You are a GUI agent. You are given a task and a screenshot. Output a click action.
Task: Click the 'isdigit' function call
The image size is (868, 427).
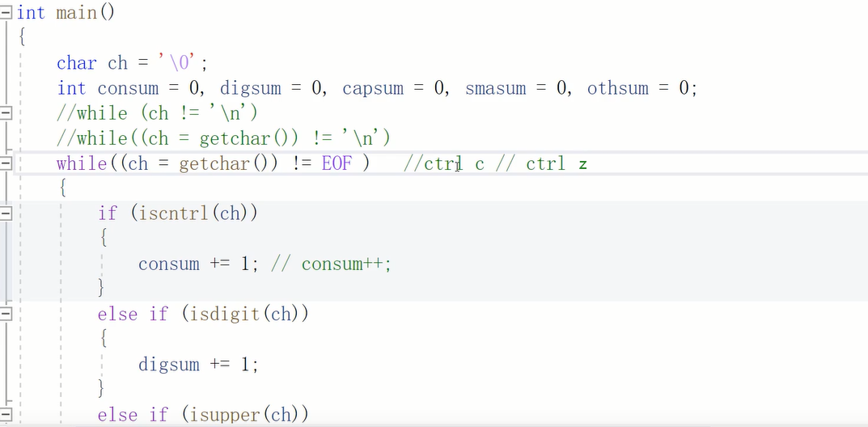tap(225, 314)
